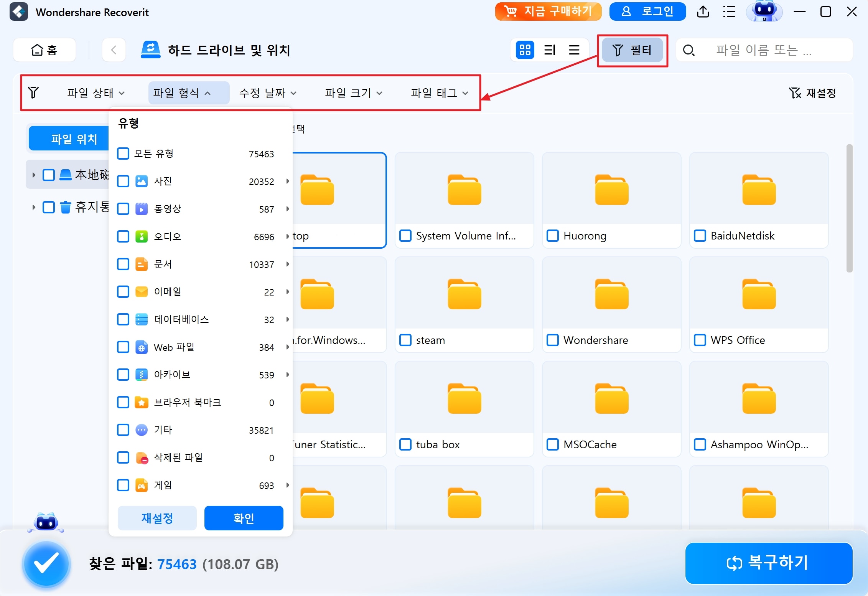Collapse the 파일 형식 dropdown
Viewport: 868px width, 596px height.
pyautogui.click(x=189, y=93)
